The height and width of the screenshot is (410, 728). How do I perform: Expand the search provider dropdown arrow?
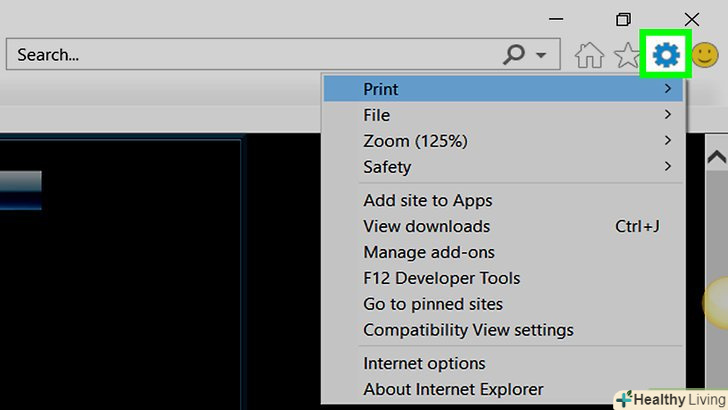pos(541,55)
